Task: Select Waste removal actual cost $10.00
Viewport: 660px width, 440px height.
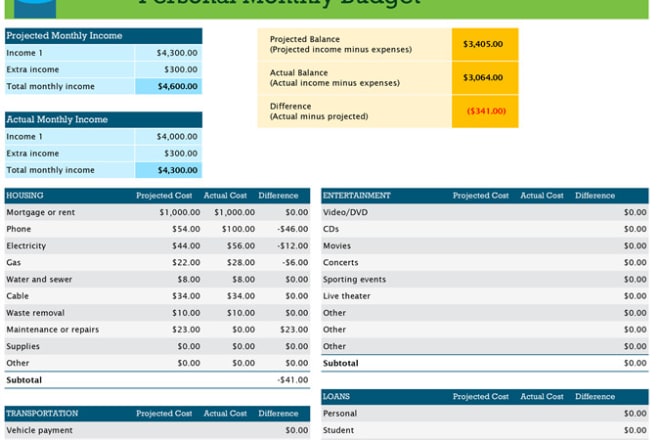Action: [241, 313]
